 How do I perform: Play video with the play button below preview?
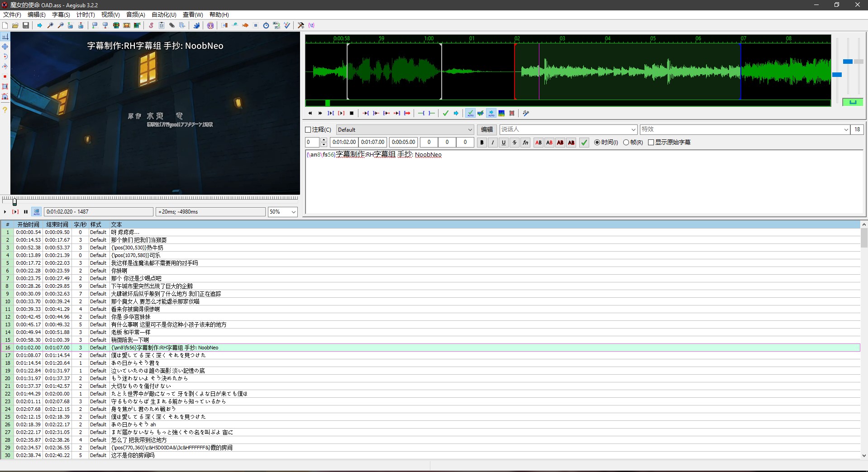5,212
